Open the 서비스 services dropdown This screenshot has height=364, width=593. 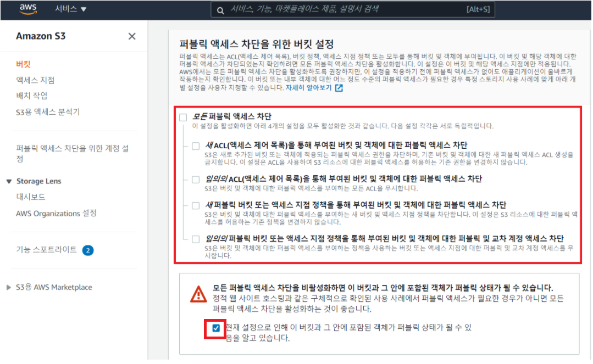tap(71, 9)
